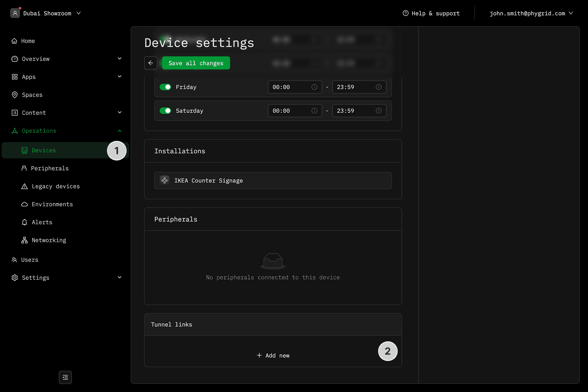The image size is (588, 392).
Task: Collapse the Operations section chevron
Action: click(120, 131)
